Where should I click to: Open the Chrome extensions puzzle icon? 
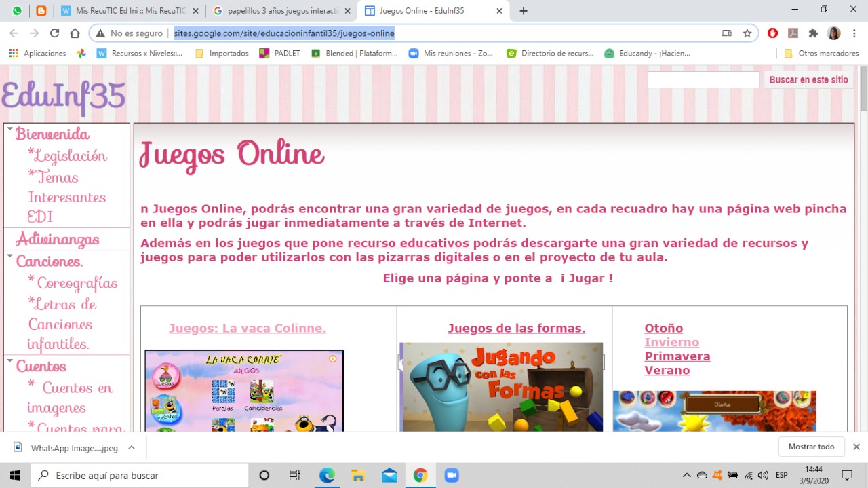click(813, 33)
